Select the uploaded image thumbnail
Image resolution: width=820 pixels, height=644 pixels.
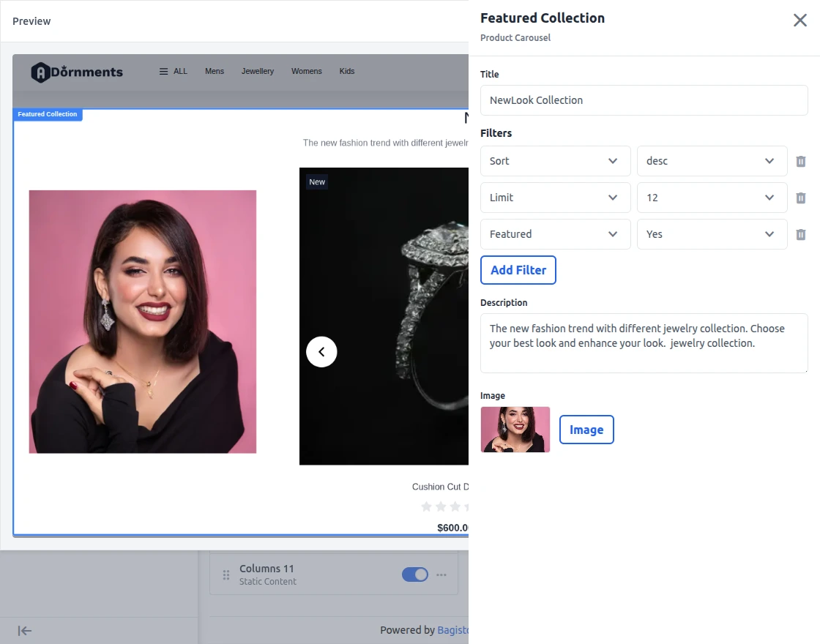click(x=515, y=429)
